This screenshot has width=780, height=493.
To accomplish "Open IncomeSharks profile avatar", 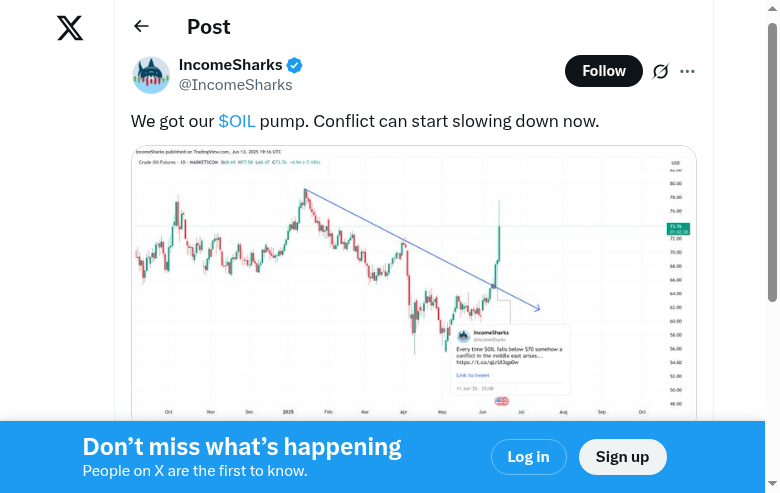I will click(151, 75).
